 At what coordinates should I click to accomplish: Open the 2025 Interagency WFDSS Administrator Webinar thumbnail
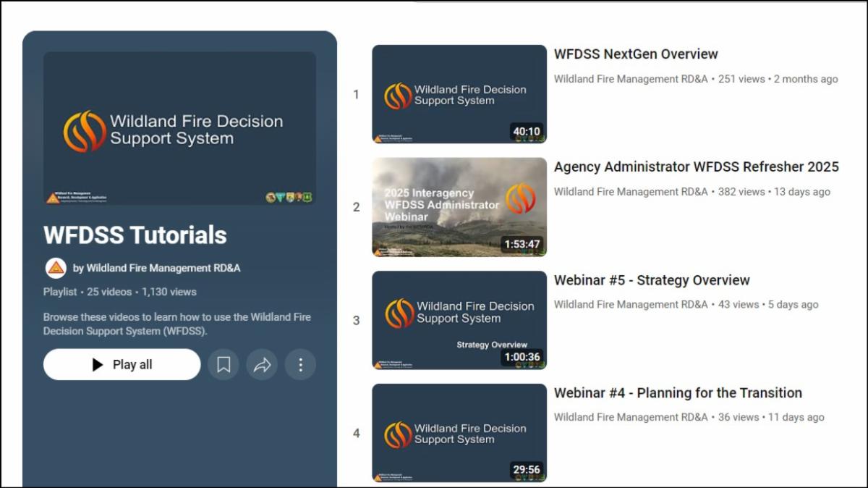[x=459, y=207]
